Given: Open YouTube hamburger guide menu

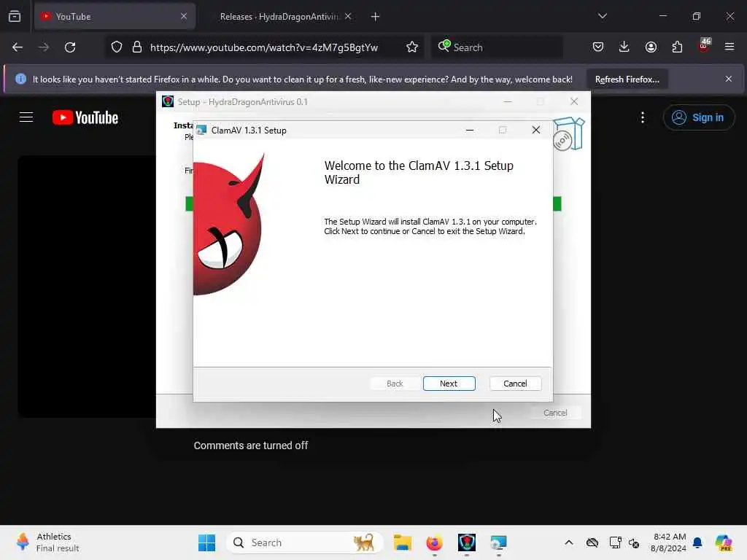Looking at the screenshot, I should (x=26, y=117).
